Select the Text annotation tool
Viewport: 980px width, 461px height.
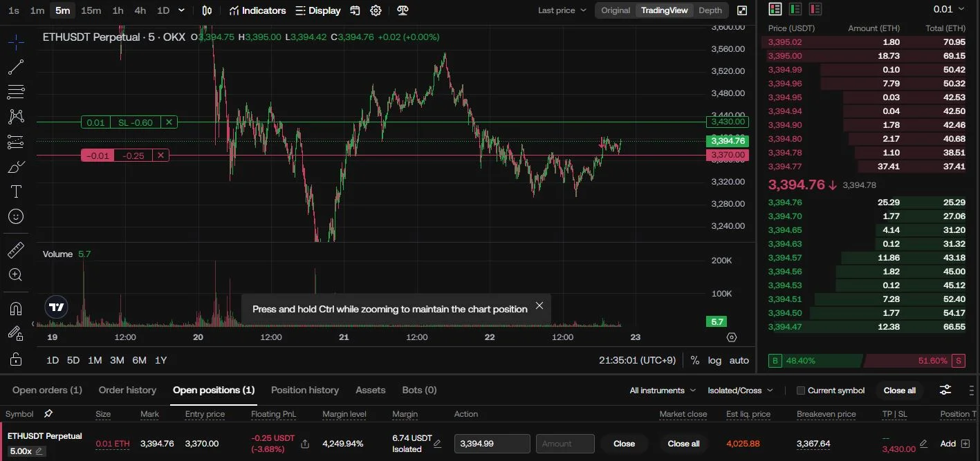pos(16,191)
